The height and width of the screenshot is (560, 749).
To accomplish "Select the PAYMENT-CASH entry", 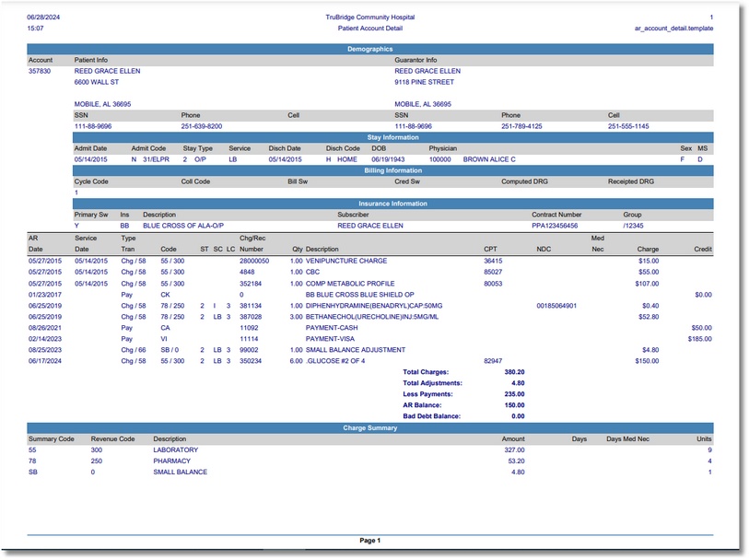I will point(332,328).
